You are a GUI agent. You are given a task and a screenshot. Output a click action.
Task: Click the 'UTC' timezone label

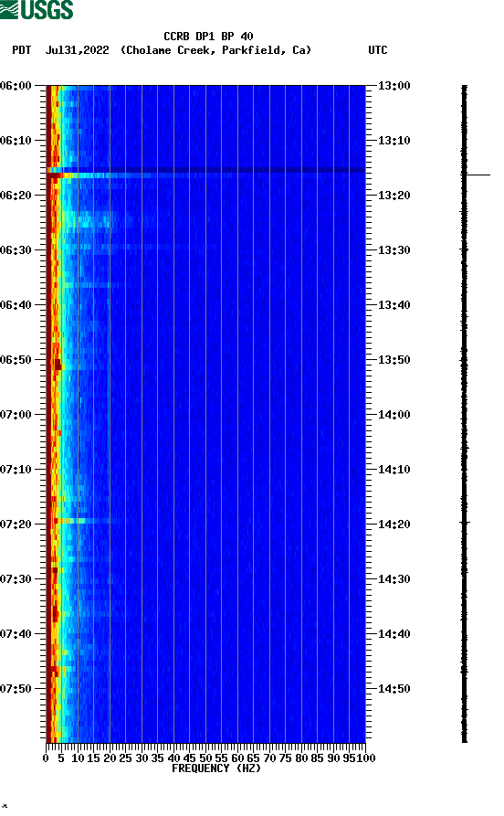point(378,50)
